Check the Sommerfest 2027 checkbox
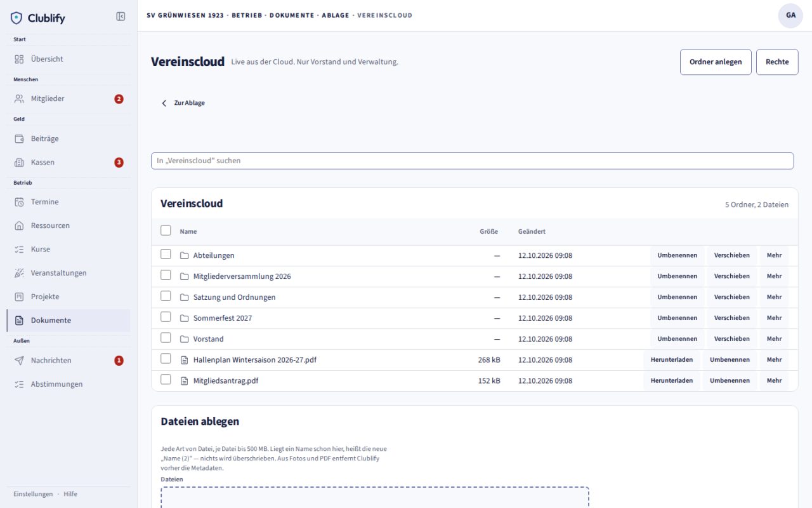 point(166,317)
